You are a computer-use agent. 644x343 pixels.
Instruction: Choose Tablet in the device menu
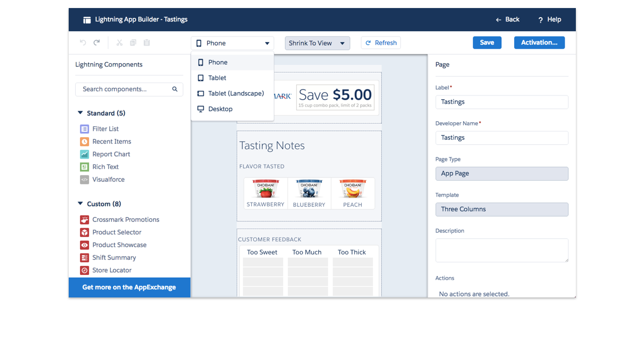[x=232, y=78]
